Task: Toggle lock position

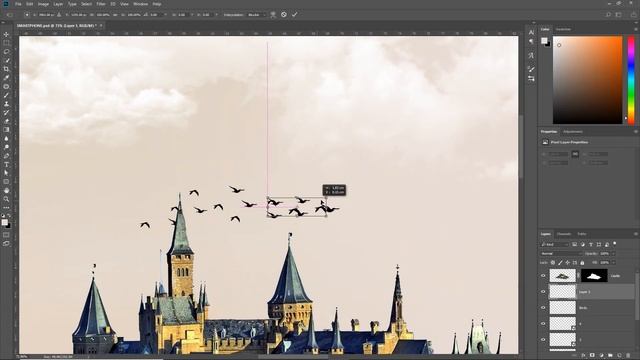Action: (567, 262)
